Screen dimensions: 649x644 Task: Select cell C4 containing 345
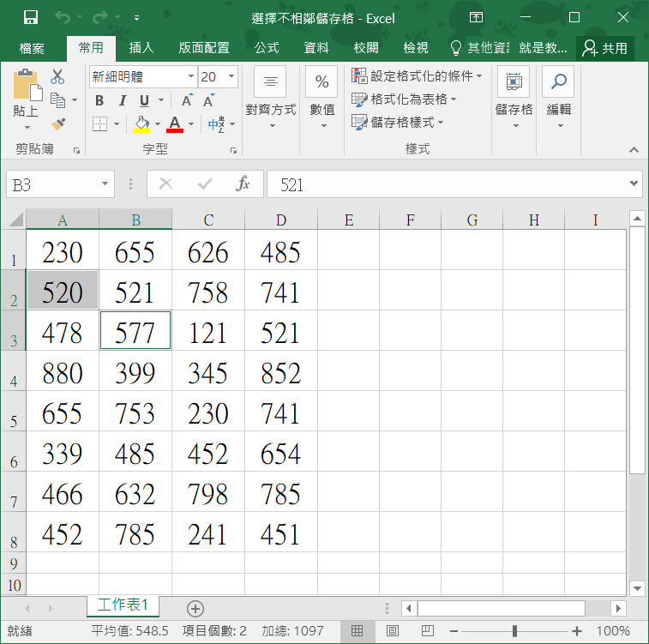[208, 373]
